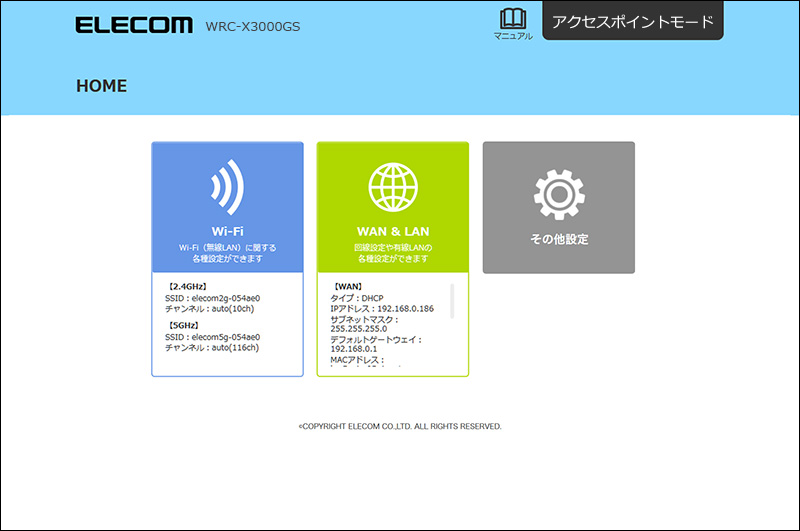Open the manual book icon

pos(513,19)
